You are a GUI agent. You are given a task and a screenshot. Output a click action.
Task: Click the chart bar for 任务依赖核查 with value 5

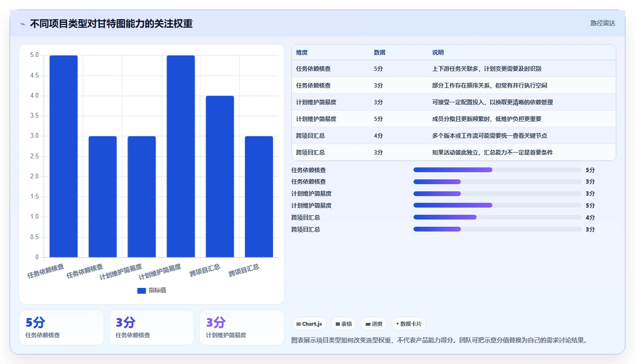pos(64,156)
